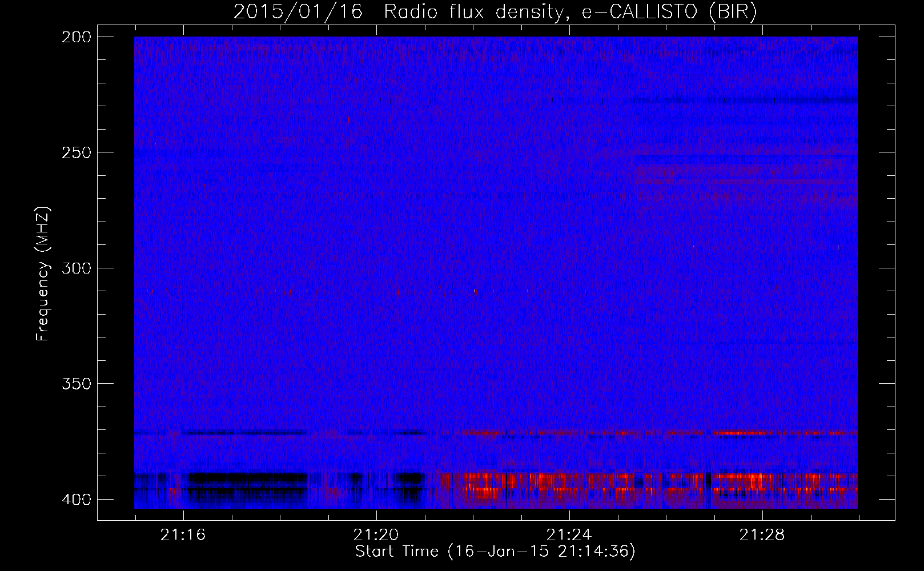Click the 21:16 time tick label

click(183, 535)
